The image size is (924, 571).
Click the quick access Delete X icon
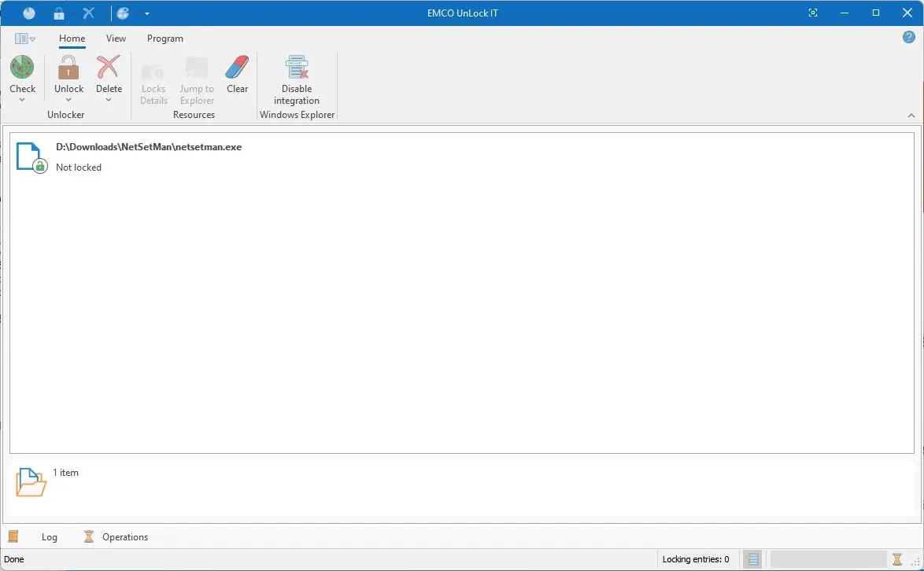[x=88, y=13]
